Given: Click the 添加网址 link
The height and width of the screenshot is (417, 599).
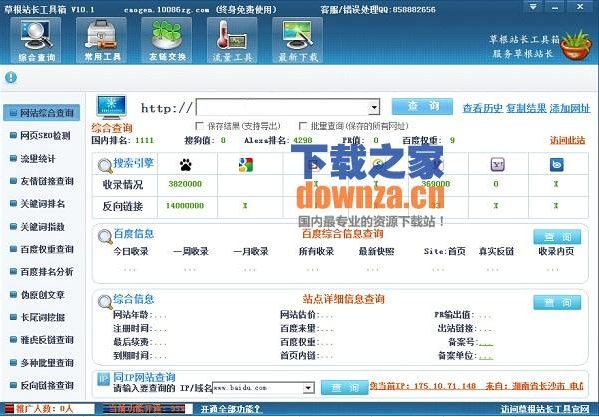Looking at the screenshot, I should click(570, 108).
